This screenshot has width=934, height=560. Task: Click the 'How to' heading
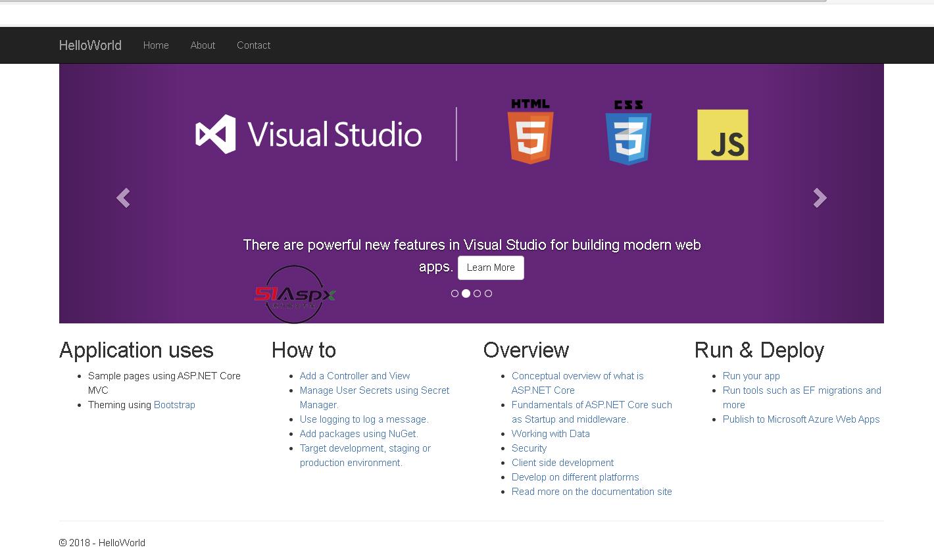click(304, 350)
